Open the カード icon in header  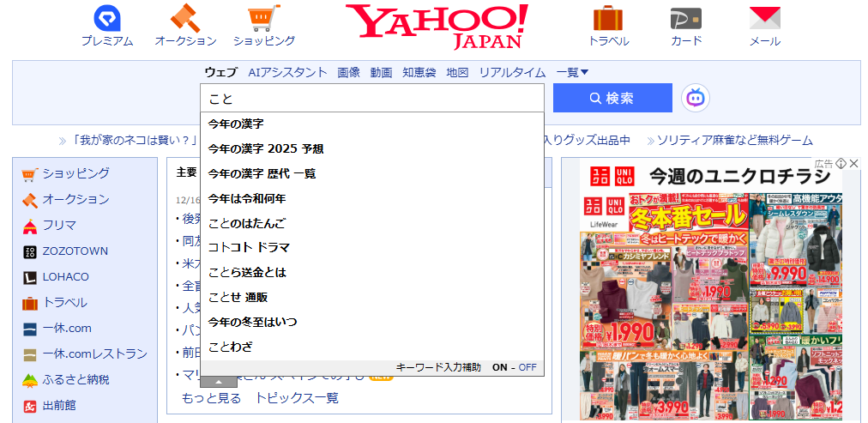click(686, 18)
